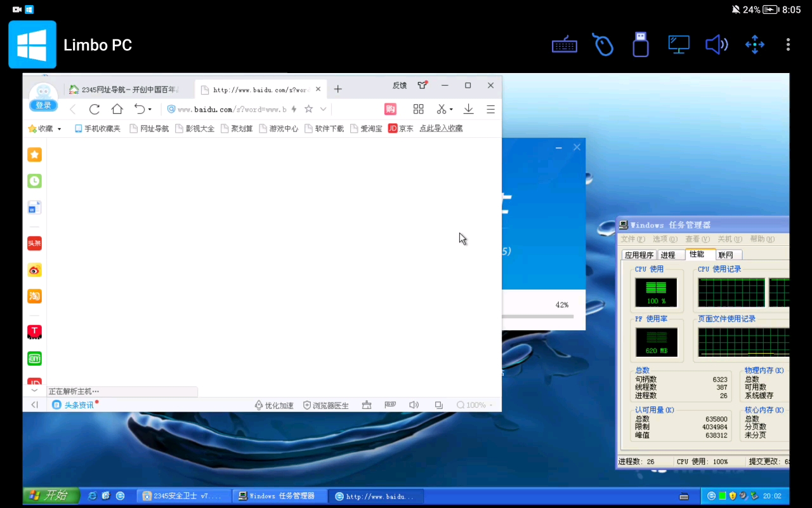Click the 登录 login button

pos(43,105)
